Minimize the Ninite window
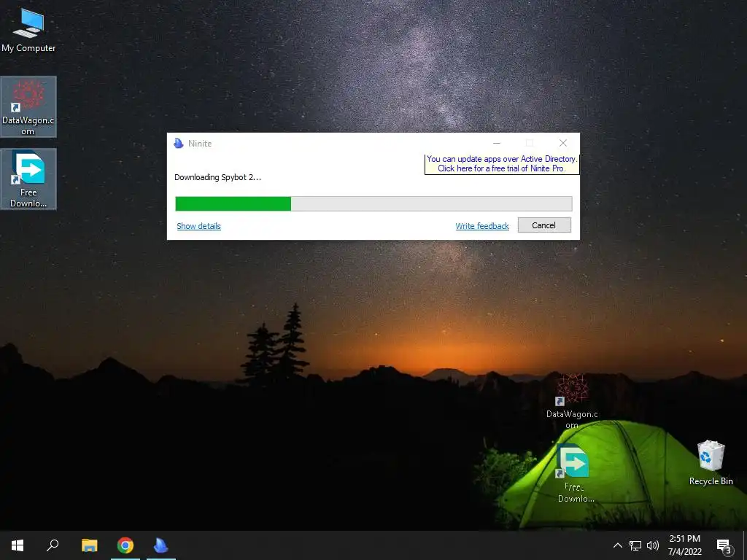Screen dimensions: 747x560 click(496, 143)
